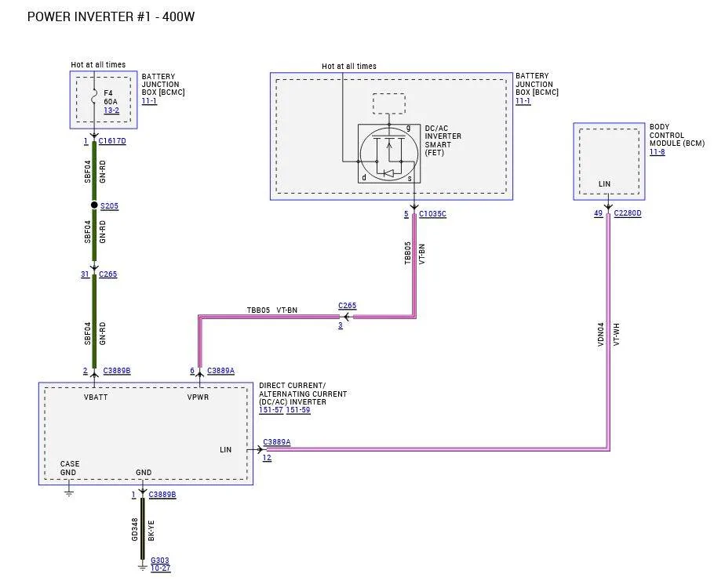
Task: Click pin 6 link at VPWR
Action: pyautogui.click(x=192, y=371)
